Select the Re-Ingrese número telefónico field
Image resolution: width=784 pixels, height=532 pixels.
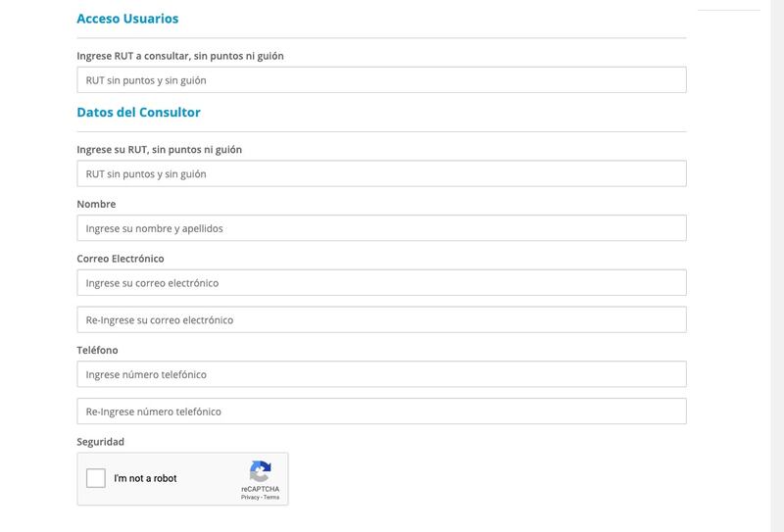pos(381,411)
